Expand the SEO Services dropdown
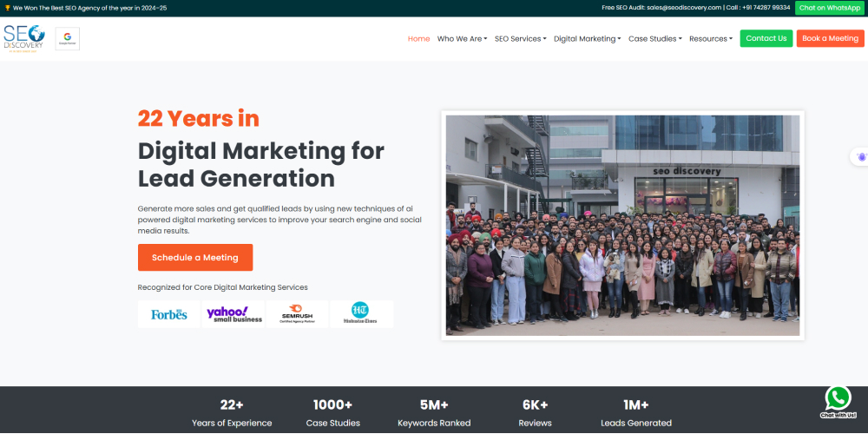The image size is (868, 434). point(520,38)
